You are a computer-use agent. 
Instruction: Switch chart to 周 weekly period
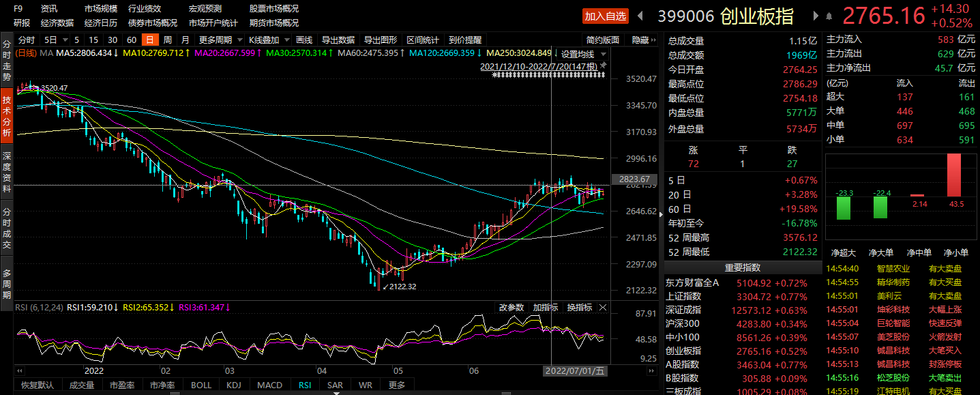(x=167, y=40)
